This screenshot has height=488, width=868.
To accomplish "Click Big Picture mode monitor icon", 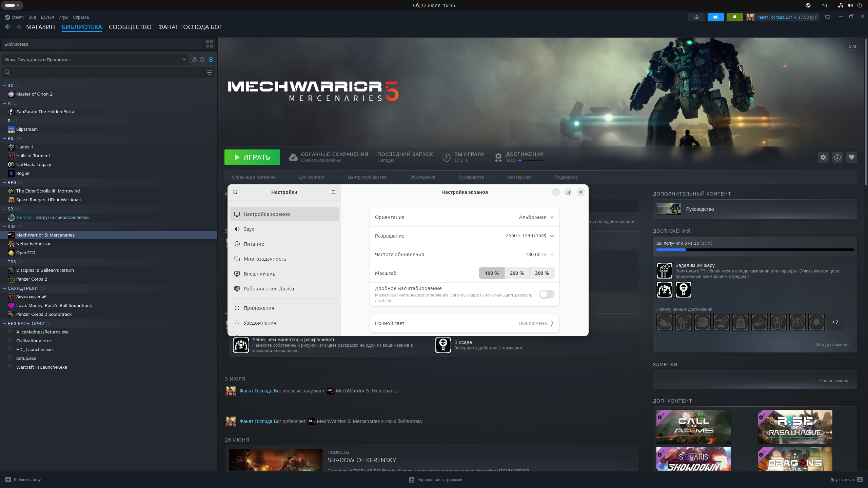I will [828, 17].
